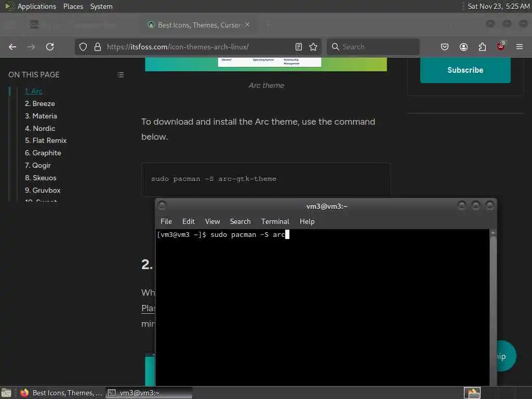The image size is (532, 399).
Task: Select the pacman arc-gtk-theme code block
Action: (x=265, y=179)
